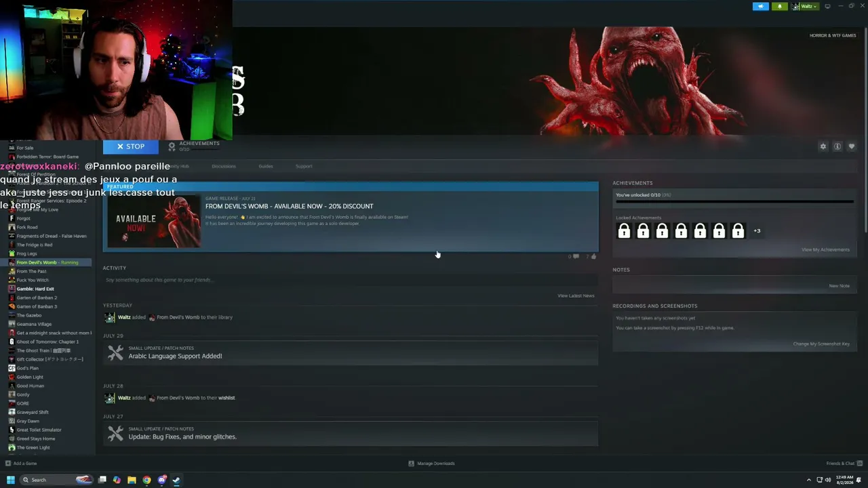Select Ghost of Tomorrow: Chapter 1

pyautogui.click(x=47, y=342)
